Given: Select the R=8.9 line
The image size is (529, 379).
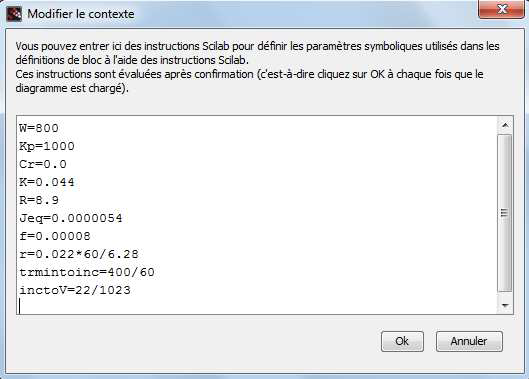Looking at the screenshot, I should click(x=39, y=200).
